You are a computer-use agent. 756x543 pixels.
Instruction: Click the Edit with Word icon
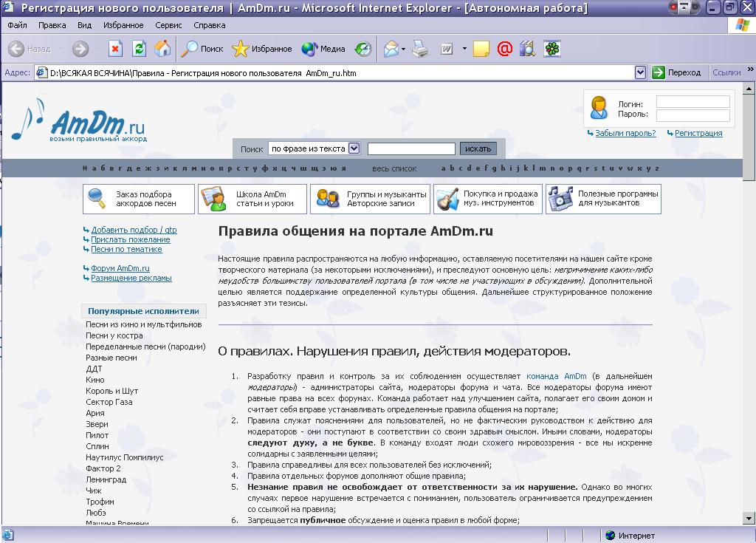tap(447, 49)
